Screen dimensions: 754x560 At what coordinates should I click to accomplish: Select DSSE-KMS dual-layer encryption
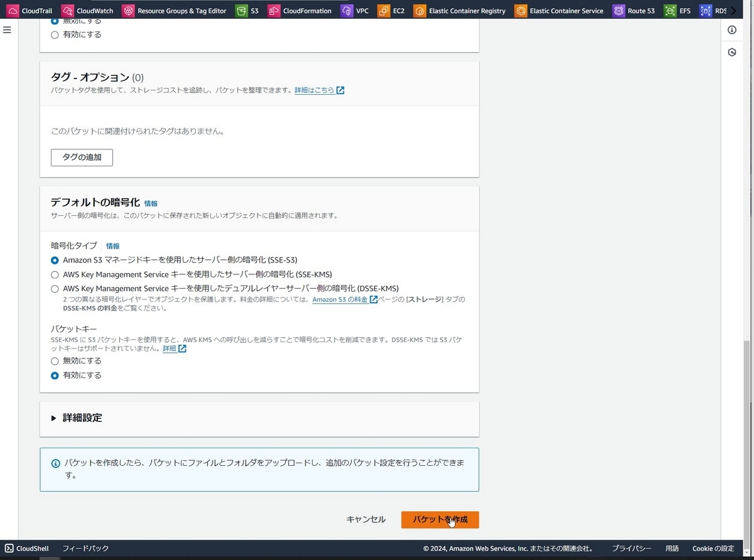pyautogui.click(x=55, y=288)
